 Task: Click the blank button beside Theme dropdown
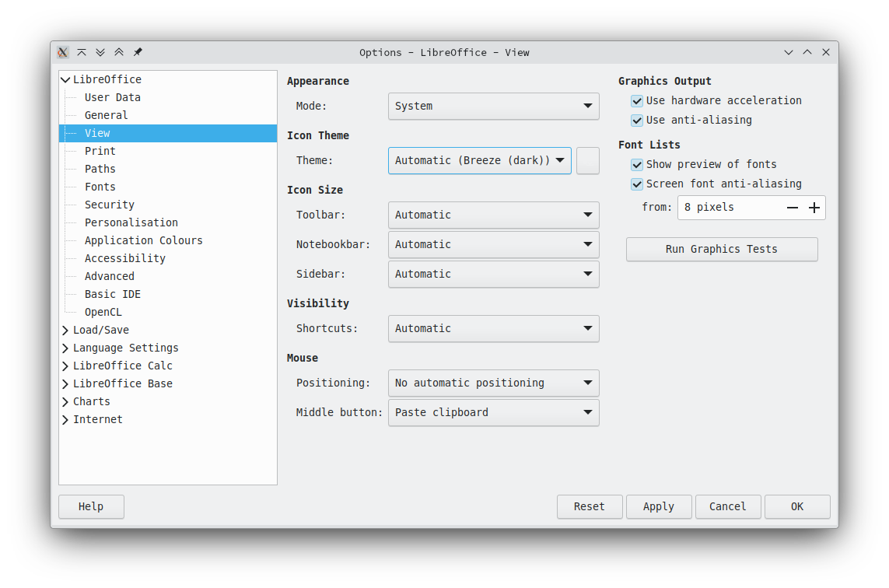click(588, 160)
